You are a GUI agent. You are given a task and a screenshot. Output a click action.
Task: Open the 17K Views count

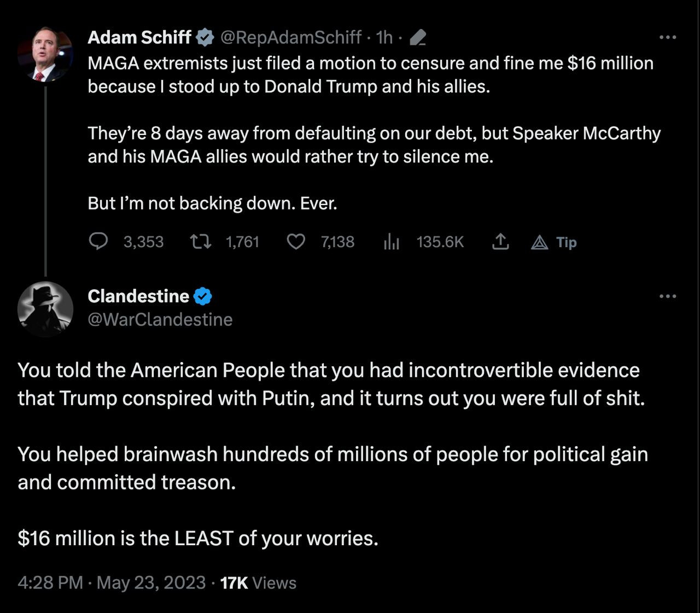coord(258,582)
